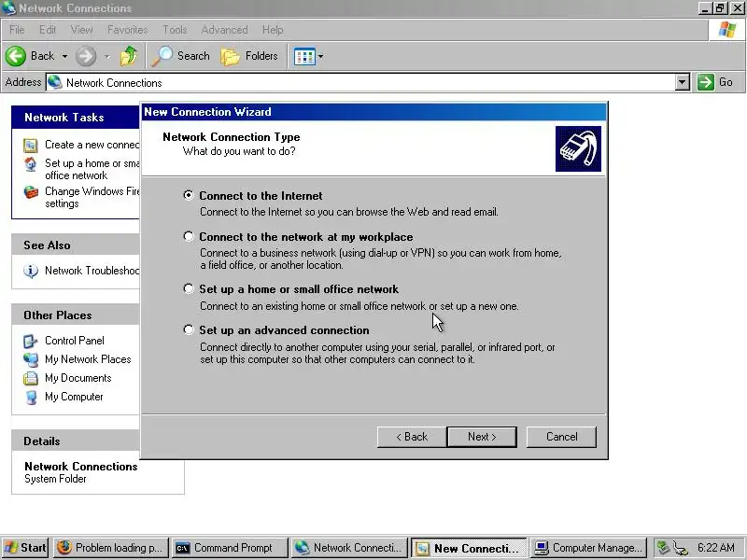Switch to Command Prompt taskbar item

[x=230, y=548]
